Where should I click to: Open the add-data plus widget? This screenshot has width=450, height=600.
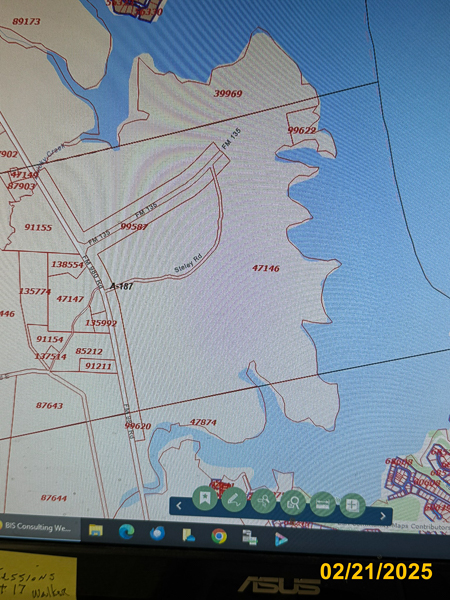(352, 505)
